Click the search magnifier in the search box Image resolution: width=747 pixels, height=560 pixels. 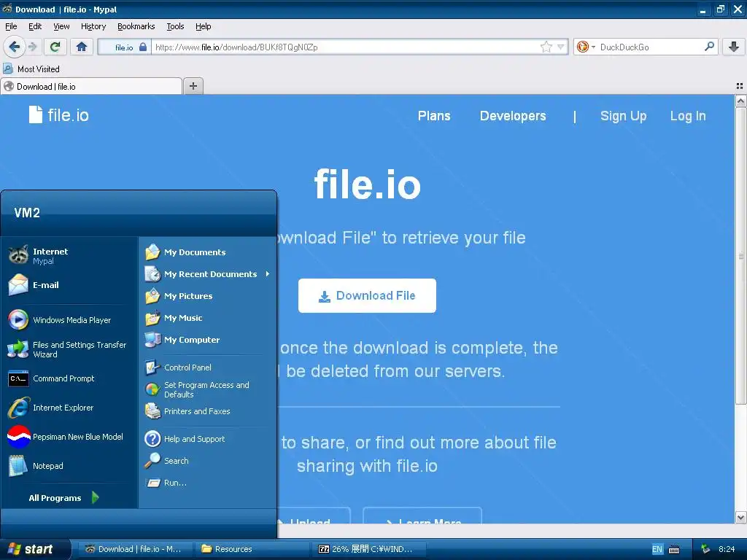point(709,46)
